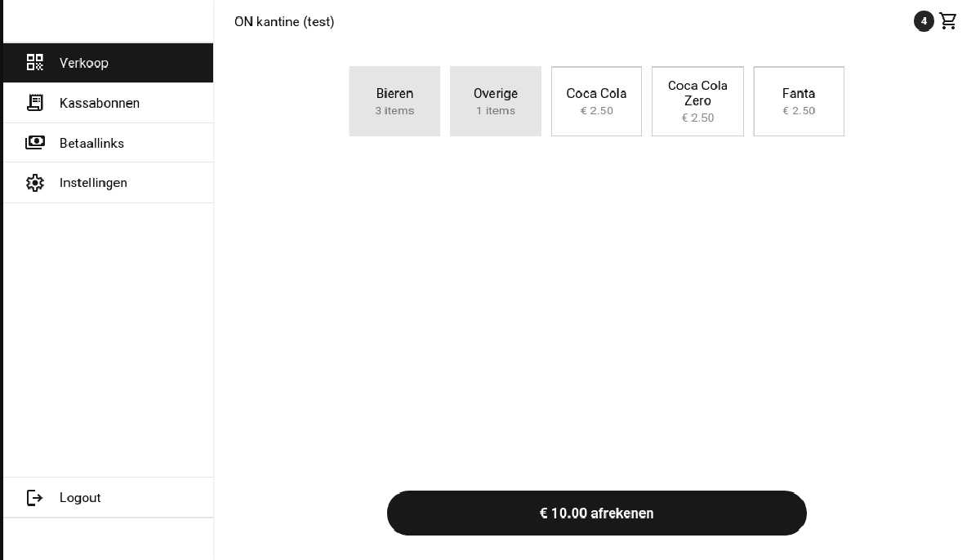Image resolution: width=980 pixels, height=560 pixels.
Task: Click the cart badge showing 4
Action: click(x=924, y=21)
